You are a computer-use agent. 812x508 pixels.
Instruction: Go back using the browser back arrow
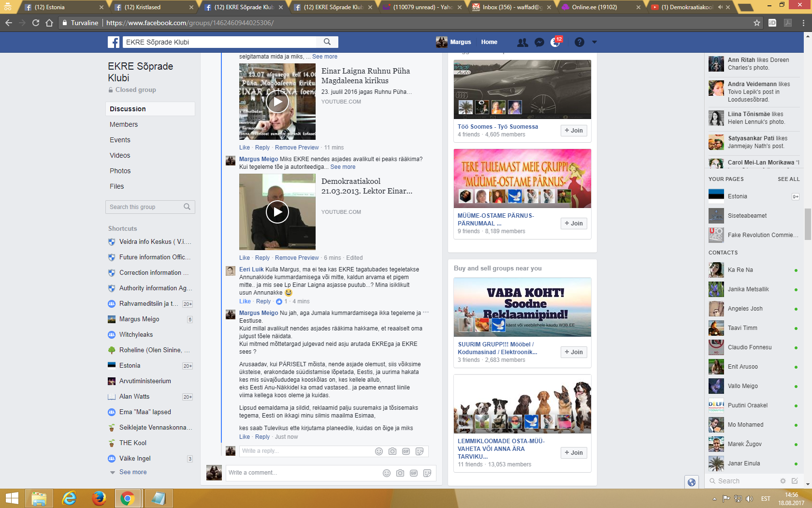tap(9, 23)
